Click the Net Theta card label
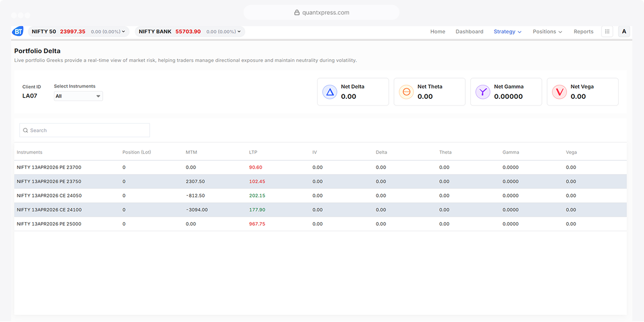Screen dimensions: 644x322 [x=430, y=86]
